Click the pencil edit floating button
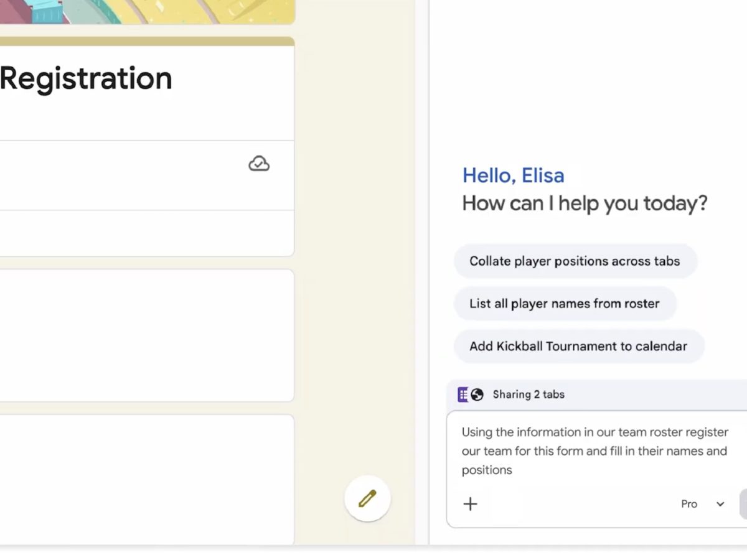Screen dimensions: 747x560 [x=367, y=498]
